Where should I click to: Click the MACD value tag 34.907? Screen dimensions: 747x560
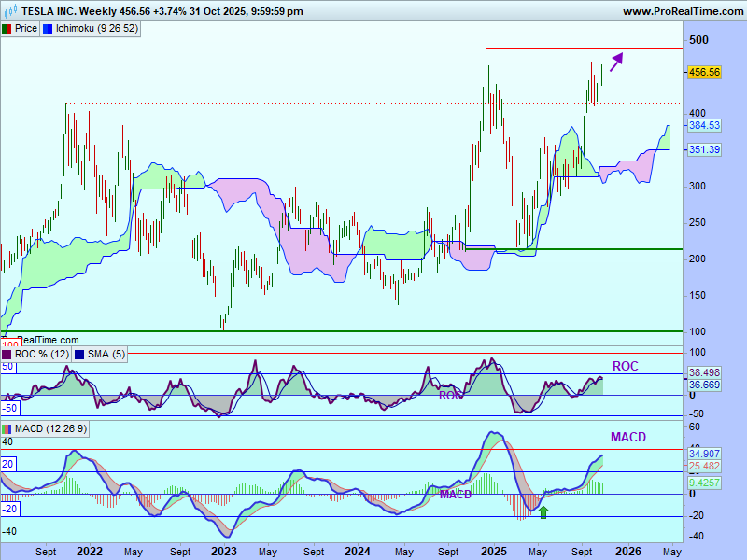coord(703,454)
